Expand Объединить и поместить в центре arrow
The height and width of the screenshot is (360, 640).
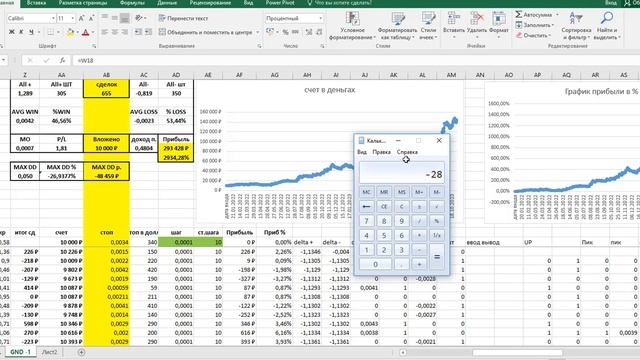click(x=258, y=32)
